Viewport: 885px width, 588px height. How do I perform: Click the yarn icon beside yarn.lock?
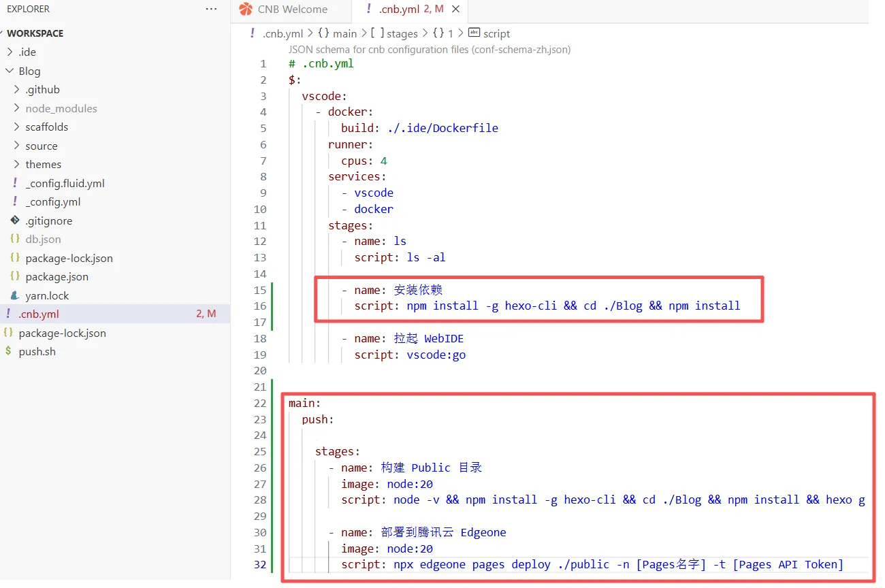tap(15, 295)
